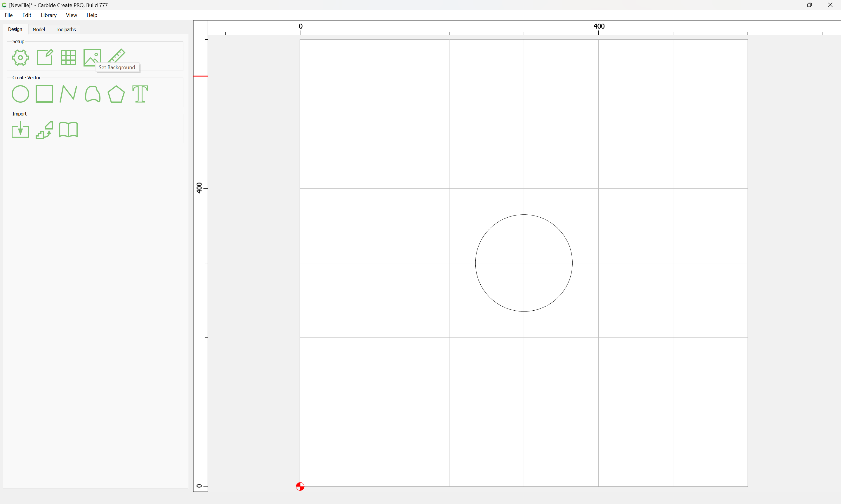Select the Text creation tool
The width and height of the screenshot is (841, 504).
pyautogui.click(x=140, y=94)
